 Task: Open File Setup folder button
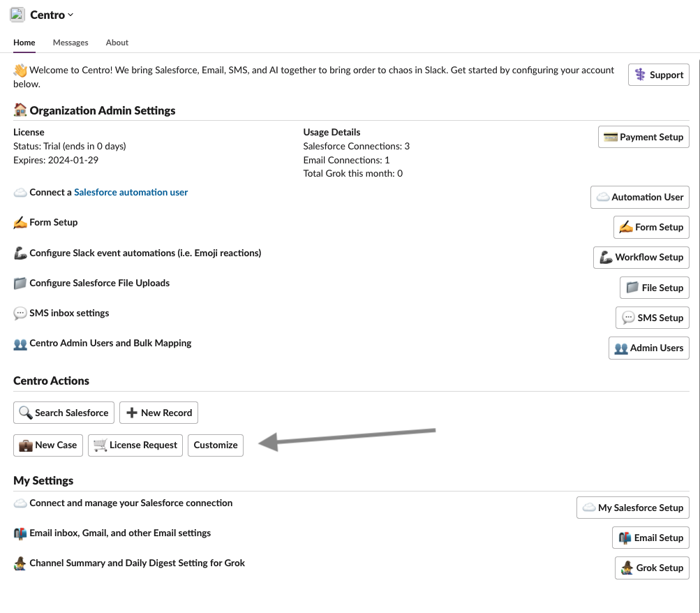pos(655,288)
